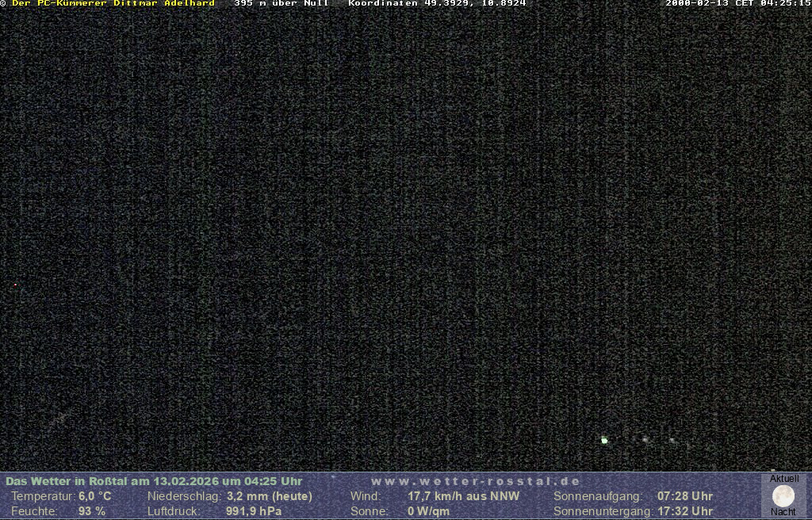Click the Sonne value 0 W/qm

(428, 511)
